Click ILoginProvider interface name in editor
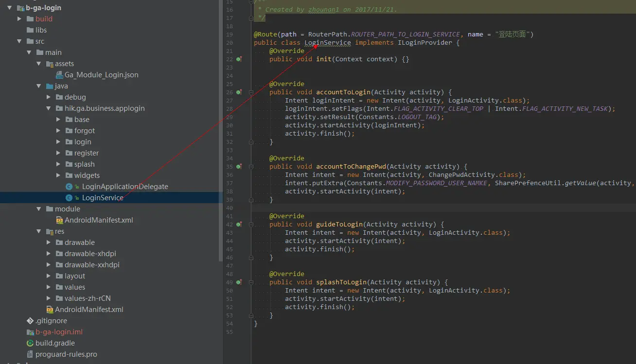This screenshot has height=364, width=636. coord(425,43)
